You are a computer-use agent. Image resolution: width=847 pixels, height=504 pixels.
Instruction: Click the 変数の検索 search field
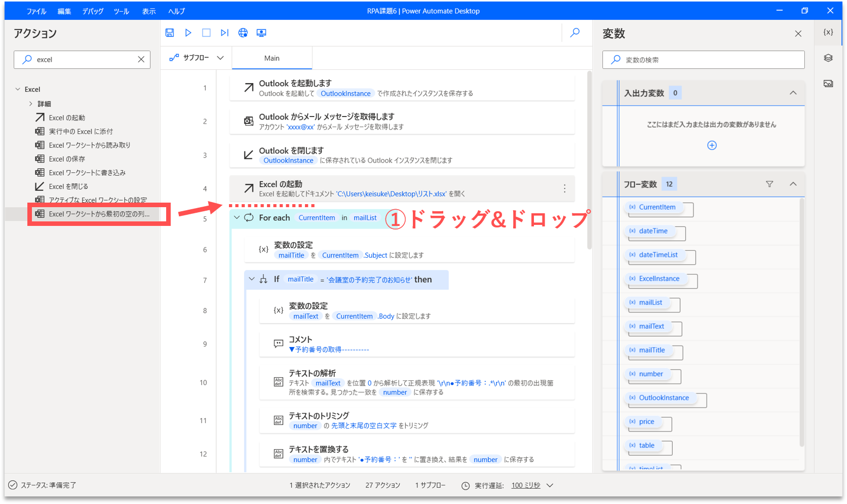pos(703,60)
